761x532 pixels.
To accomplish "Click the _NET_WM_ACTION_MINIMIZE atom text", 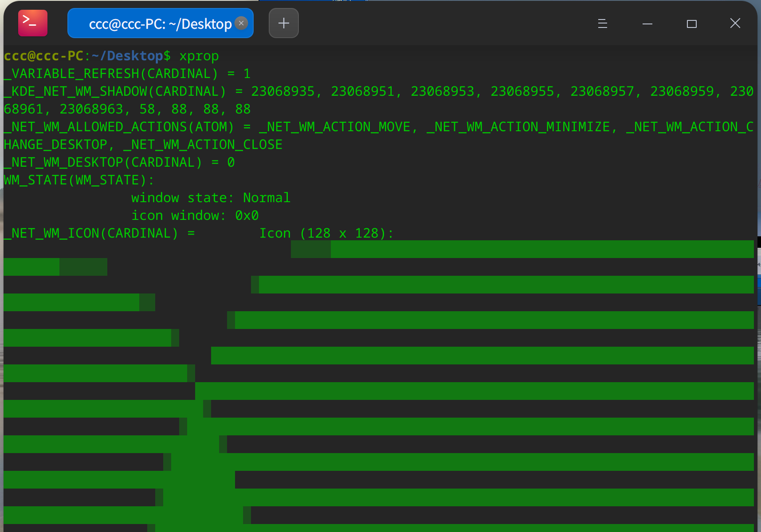I will click(x=518, y=127).
